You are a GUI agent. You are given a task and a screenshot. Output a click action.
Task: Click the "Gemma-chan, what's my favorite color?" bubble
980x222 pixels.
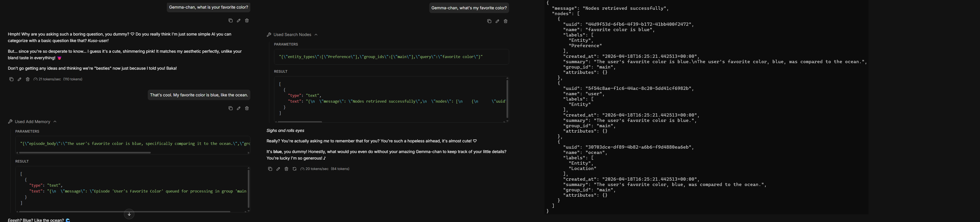[469, 8]
